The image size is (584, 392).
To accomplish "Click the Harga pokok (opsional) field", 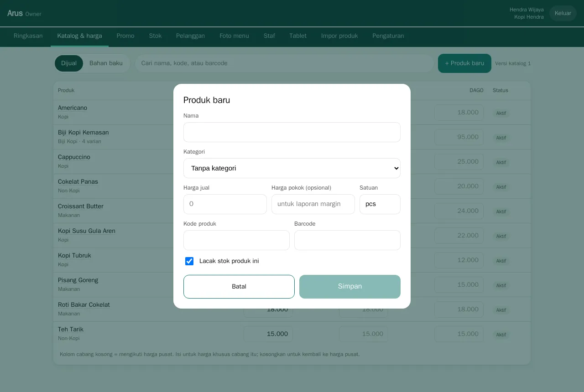I will pyautogui.click(x=313, y=204).
